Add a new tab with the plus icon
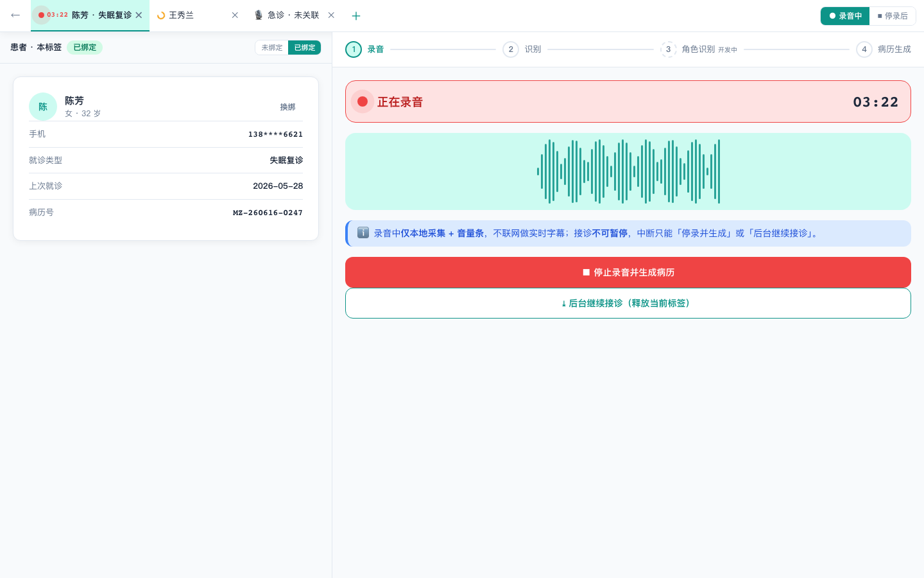This screenshot has width=924, height=578. click(x=356, y=15)
